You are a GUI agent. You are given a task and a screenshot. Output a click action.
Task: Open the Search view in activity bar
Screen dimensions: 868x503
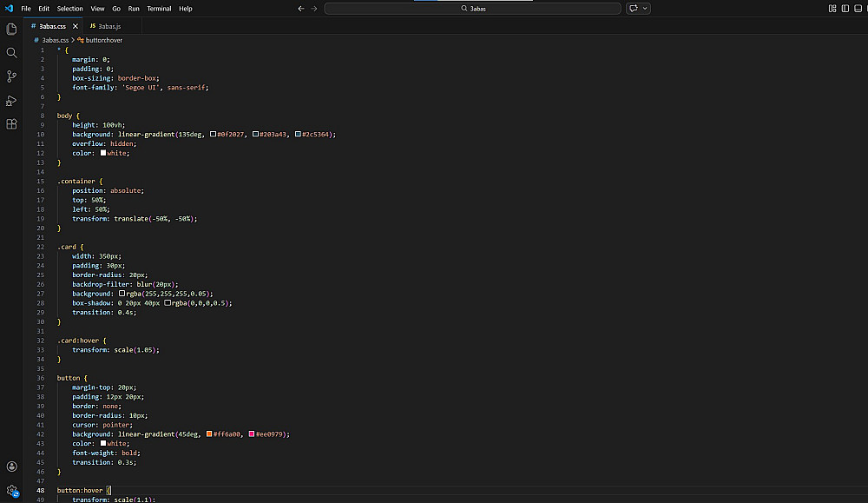pos(11,52)
